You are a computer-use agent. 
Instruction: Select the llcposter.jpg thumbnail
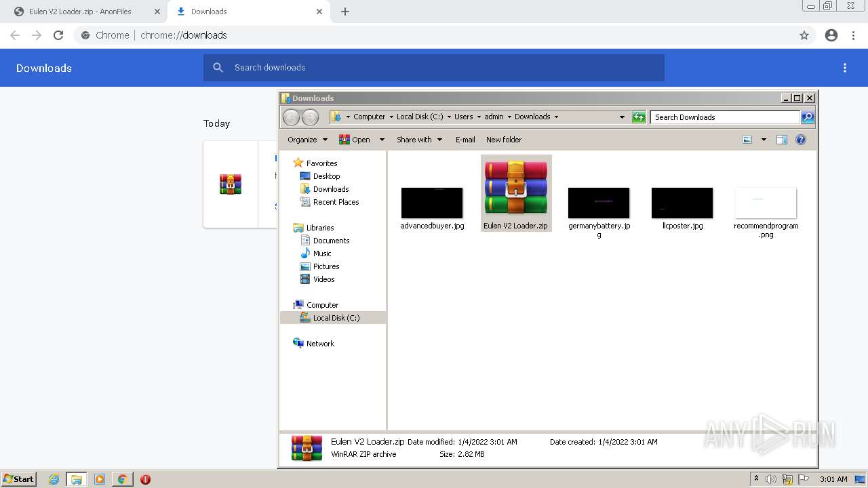click(x=682, y=203)
